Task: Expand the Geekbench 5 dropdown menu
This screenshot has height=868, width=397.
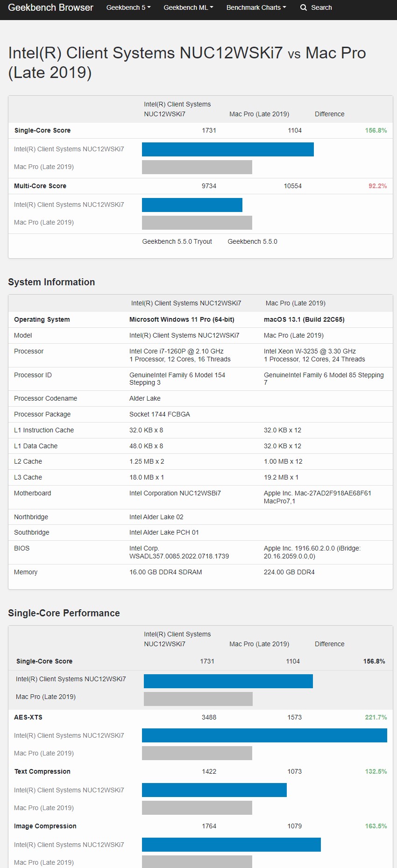Action: point(128,7)
